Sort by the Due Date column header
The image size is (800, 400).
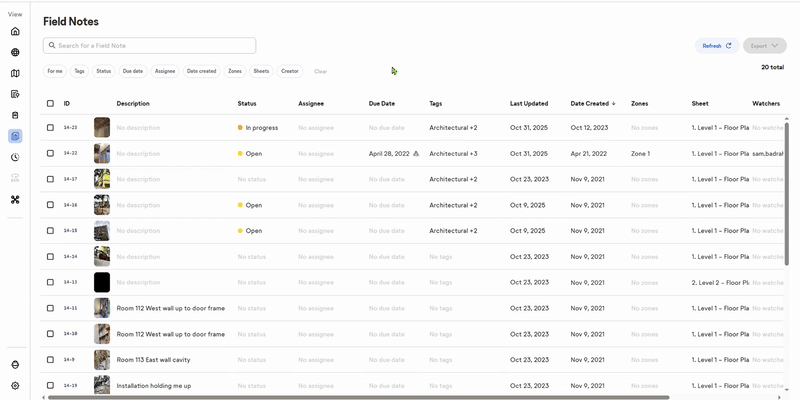pos(382,104)
